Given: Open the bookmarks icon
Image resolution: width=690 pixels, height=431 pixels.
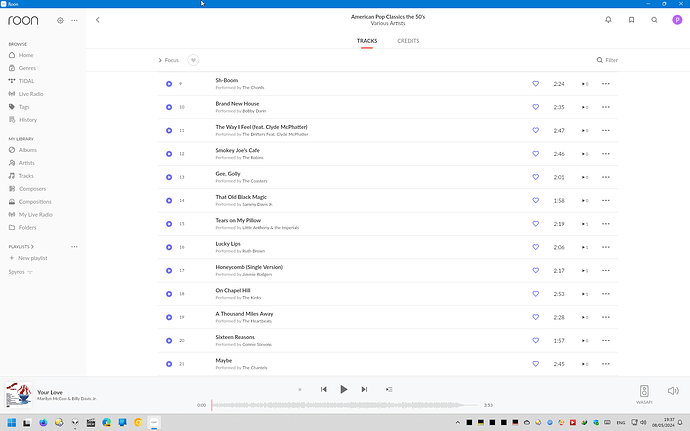Looking at the screenshot, I should click(x=631, y=20).
